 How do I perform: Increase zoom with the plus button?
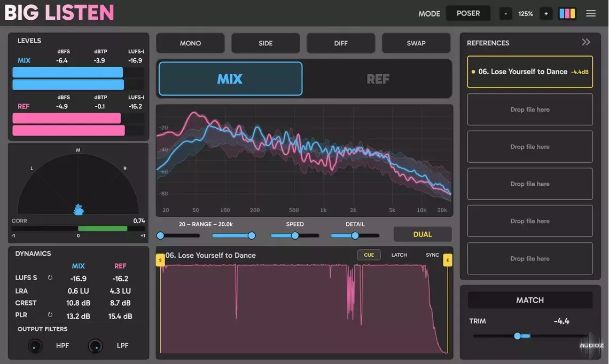pyautogui.click(x=545, y=13)
